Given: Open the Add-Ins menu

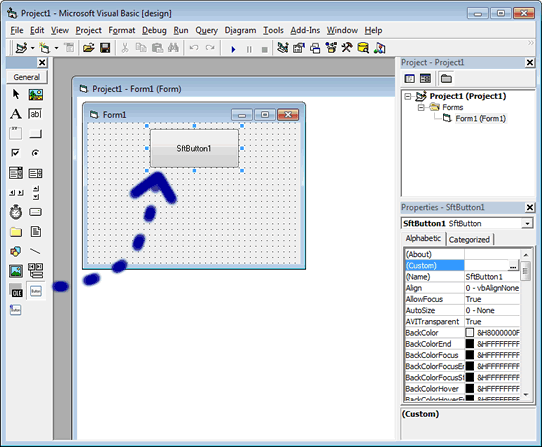Looking at the screenshot, I should click(x=305, y=30).
